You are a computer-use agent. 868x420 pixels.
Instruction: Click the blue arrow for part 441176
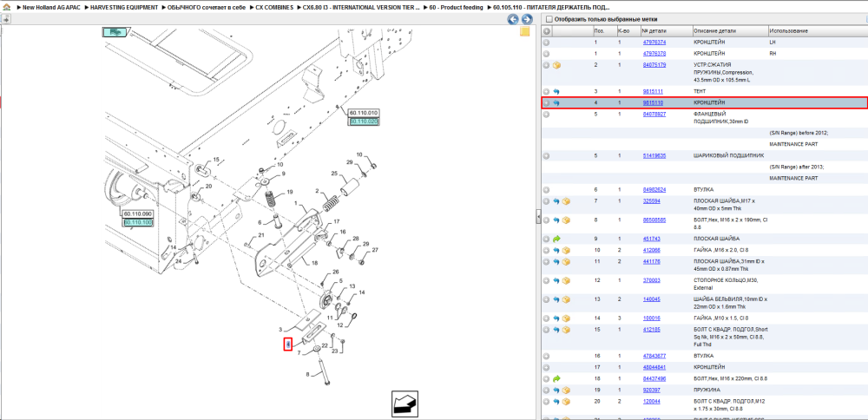(556, 262)
